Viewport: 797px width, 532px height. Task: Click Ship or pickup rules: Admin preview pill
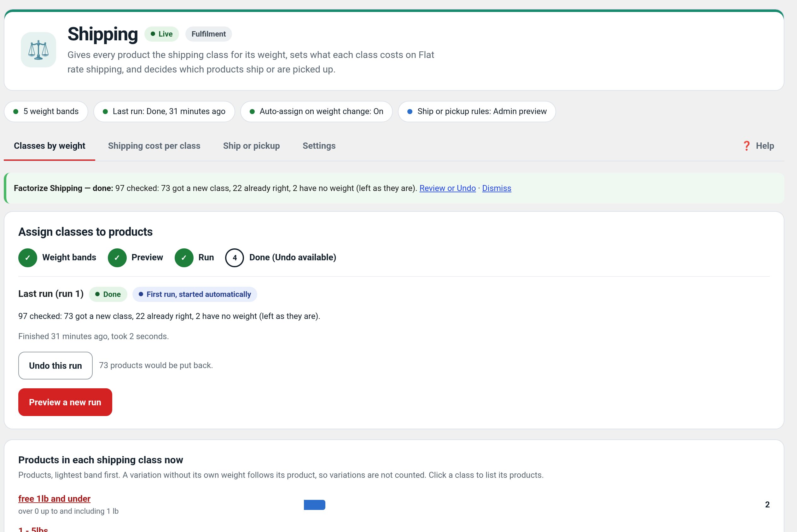(477, 111)
